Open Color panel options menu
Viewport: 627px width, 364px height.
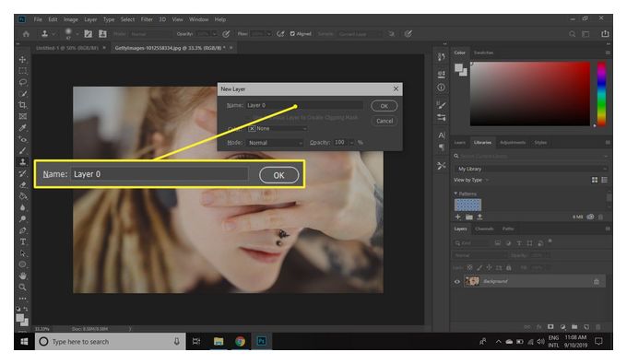(608, 53)
